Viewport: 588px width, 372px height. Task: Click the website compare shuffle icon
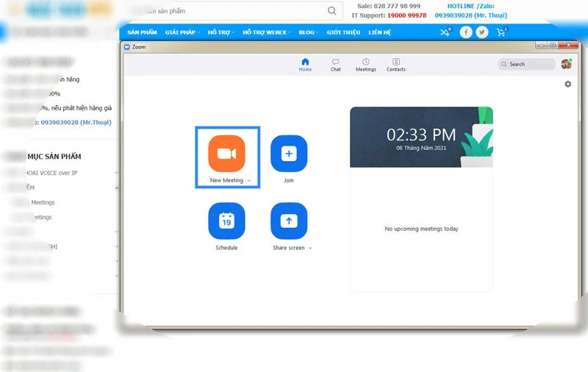pyautogui.click(x=445, y=32)
